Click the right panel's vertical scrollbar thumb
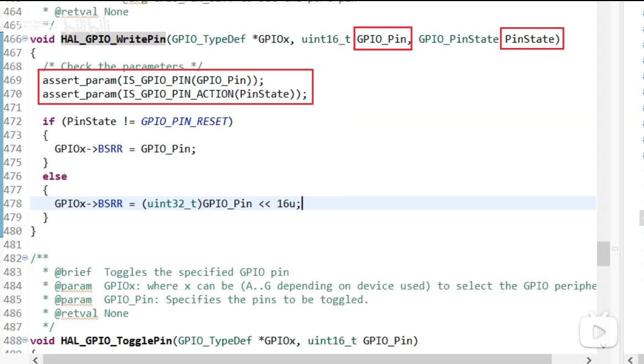The image size is (644, 364). [x=641, y=218]
